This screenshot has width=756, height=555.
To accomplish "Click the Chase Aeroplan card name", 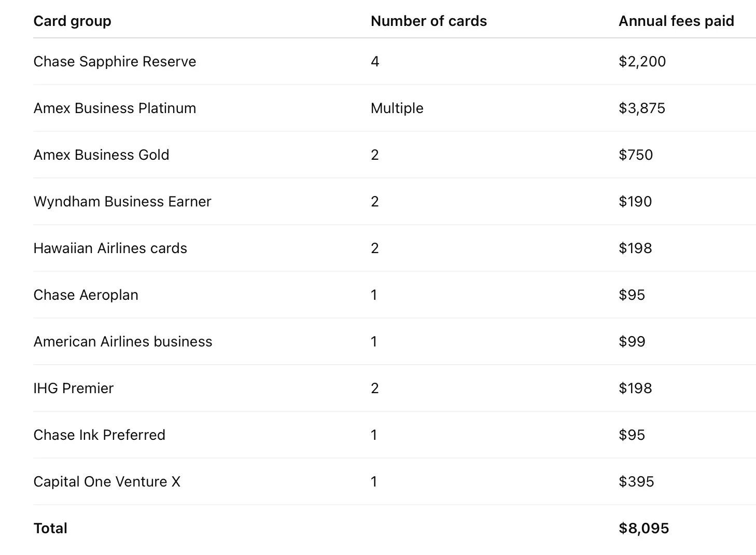I will 86,295.
